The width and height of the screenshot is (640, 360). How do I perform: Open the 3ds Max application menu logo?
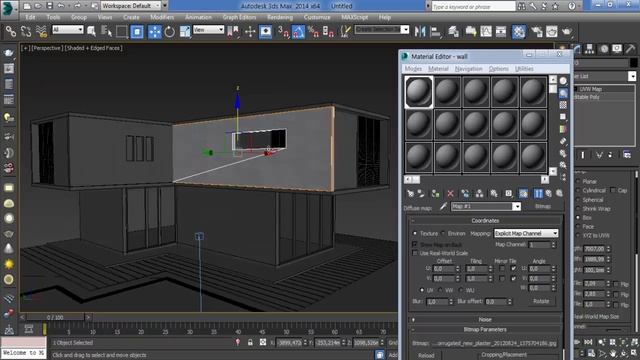coord(9,9)
